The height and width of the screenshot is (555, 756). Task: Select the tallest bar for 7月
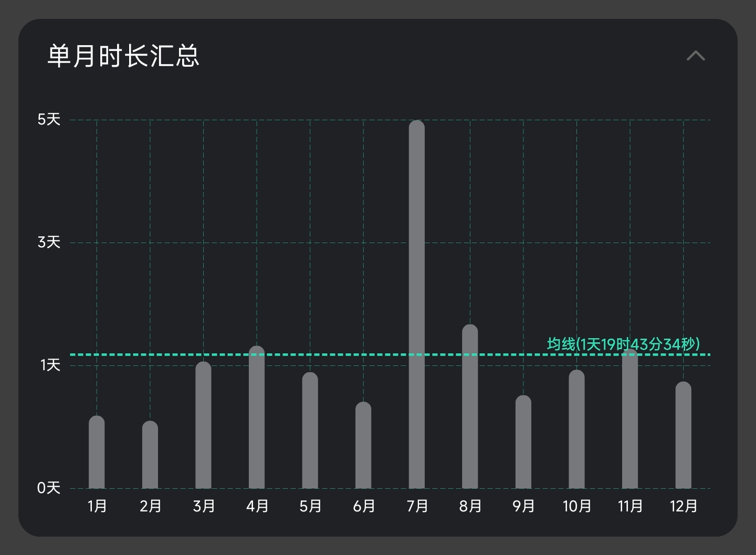click(417, 305)
